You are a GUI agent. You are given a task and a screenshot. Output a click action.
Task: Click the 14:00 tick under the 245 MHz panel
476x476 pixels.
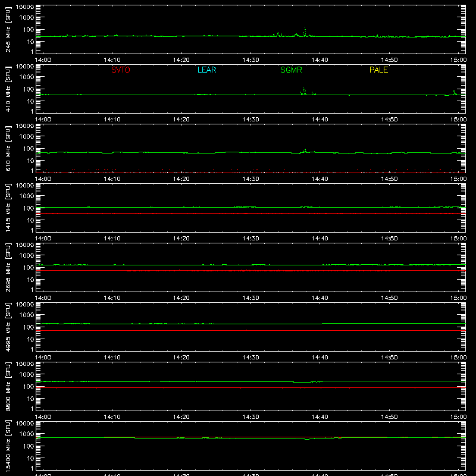point(43,60)
